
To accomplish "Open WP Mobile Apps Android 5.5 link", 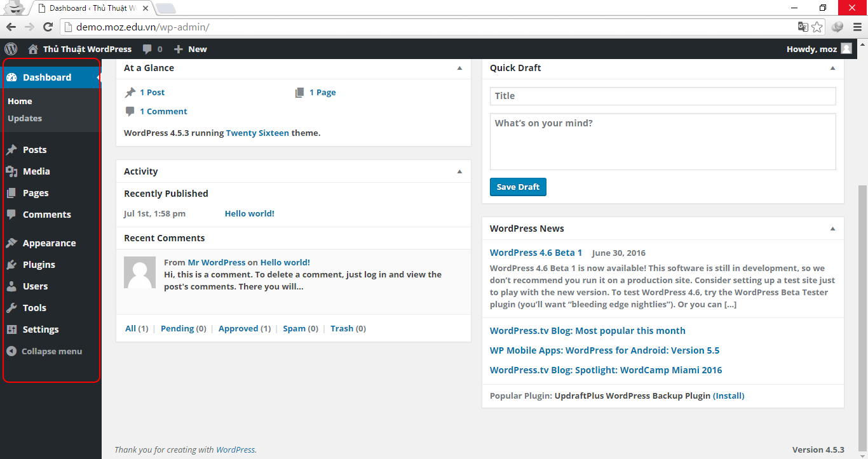I will [605, 350].
